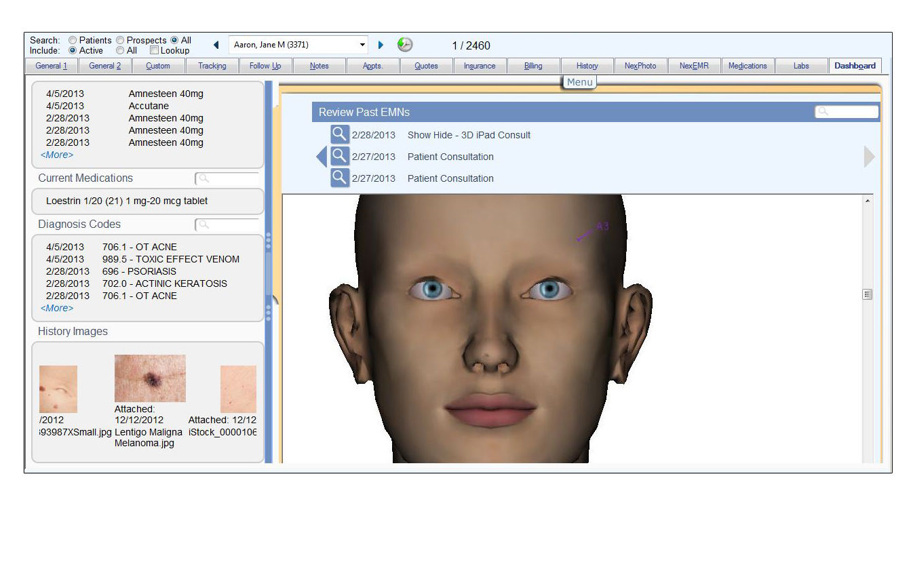Select the Prospects radio button

[x=120, y=40]
